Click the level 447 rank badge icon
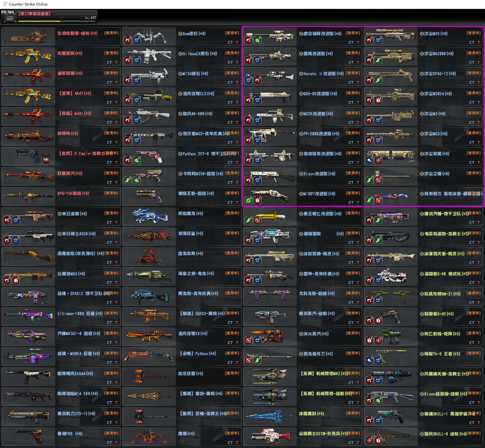Viewport: 485px width, 448px height. [10, 18]
